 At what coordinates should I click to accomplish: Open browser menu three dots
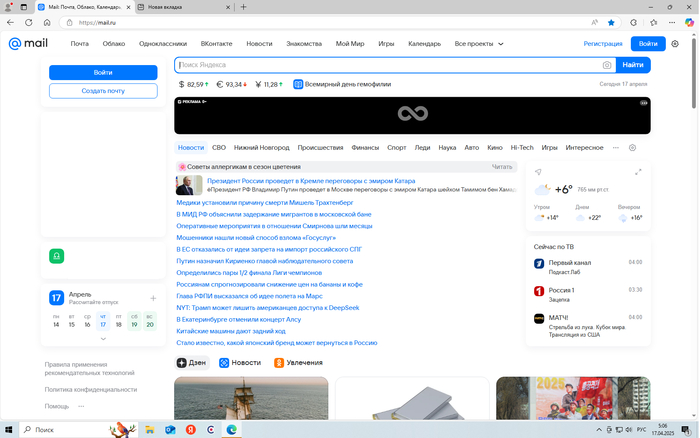coord(672,22)
